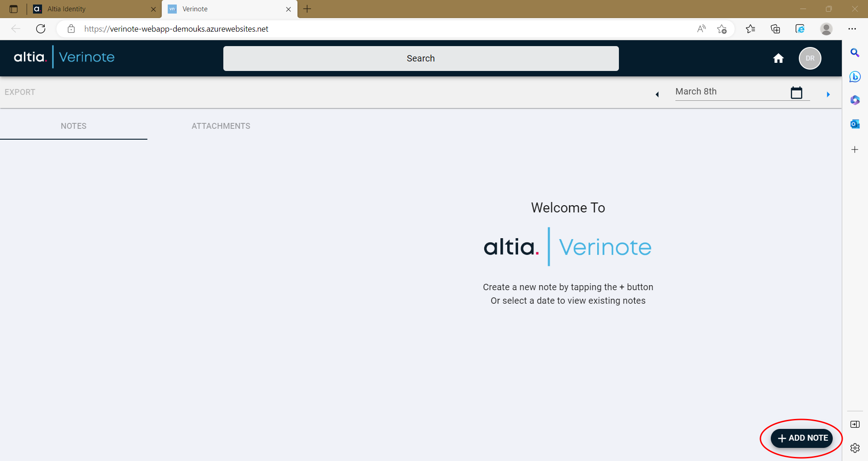This screenshot has height=461, width=868.
Task: Open Bing chat sidebar icon
Action: 855,76
